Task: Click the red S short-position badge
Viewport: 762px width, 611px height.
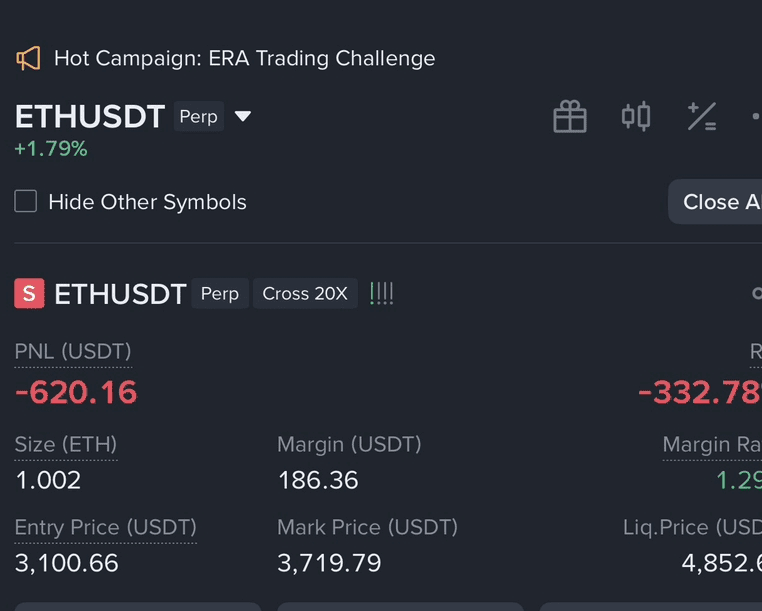Action: [x=29, y=294]
